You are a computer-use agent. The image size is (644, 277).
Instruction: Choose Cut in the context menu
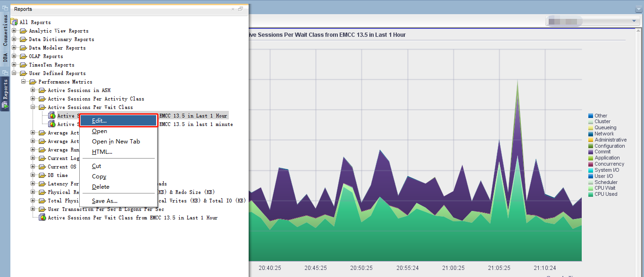(x=118, y=166)
